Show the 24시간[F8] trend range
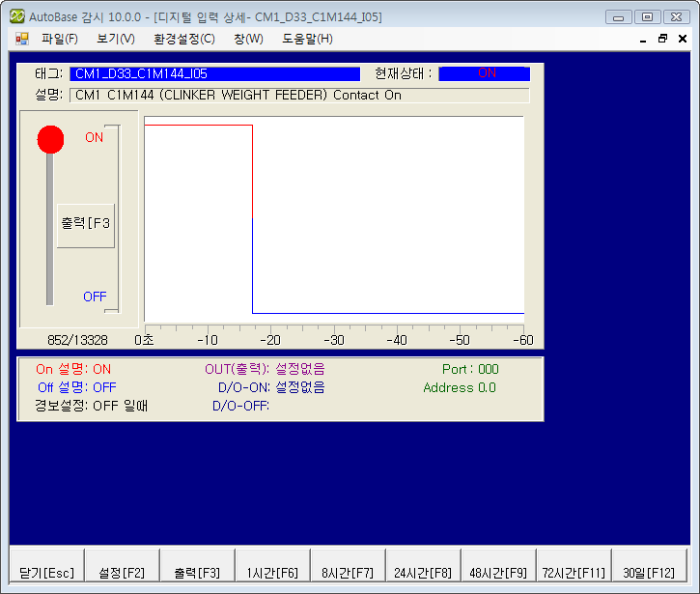 tap(423, 566)
